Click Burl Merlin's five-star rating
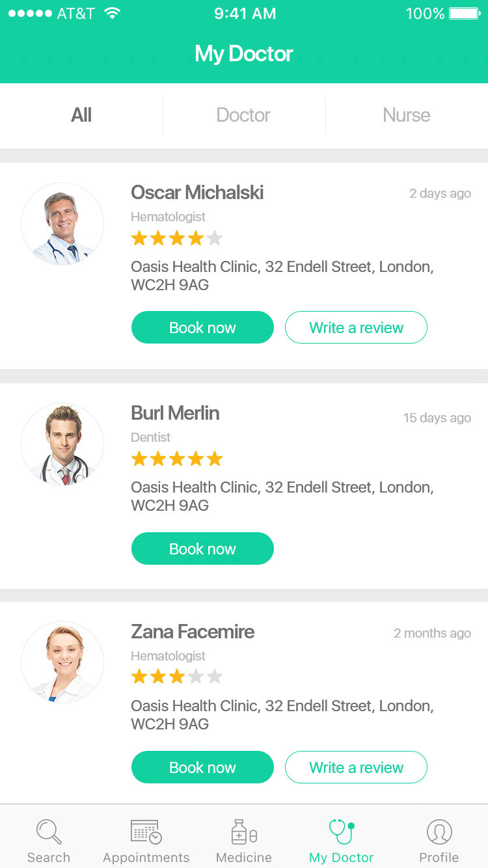The height and width of the screenshot is (868, 488). point(177,459)
